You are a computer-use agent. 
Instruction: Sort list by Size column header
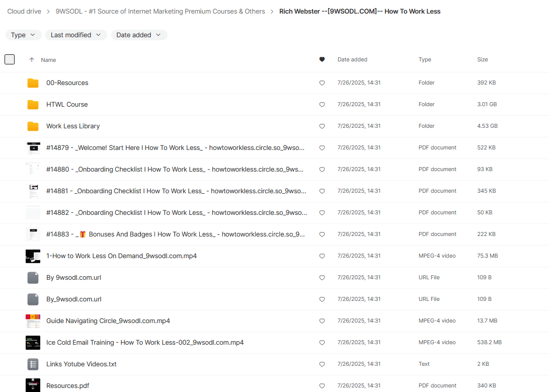click(482, 59)
